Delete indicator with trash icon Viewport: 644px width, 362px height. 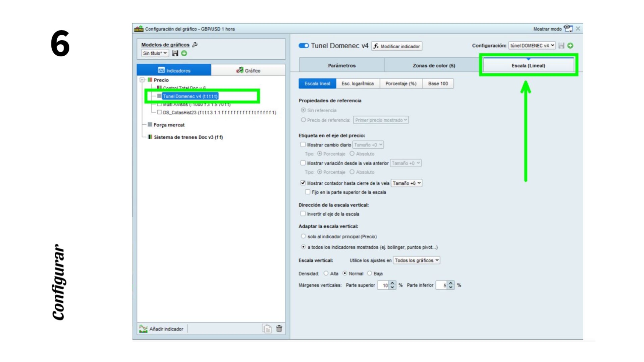click(x=279, y=329)
